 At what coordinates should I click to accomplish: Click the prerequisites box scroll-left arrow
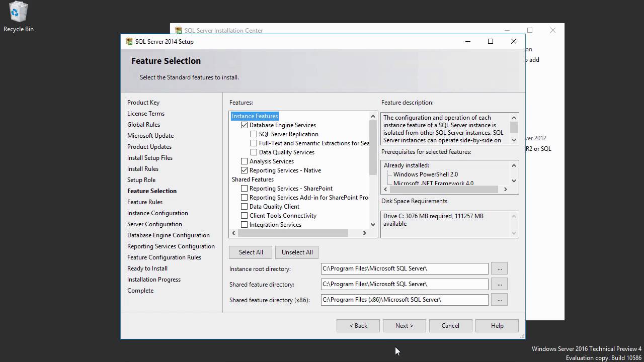385,190
